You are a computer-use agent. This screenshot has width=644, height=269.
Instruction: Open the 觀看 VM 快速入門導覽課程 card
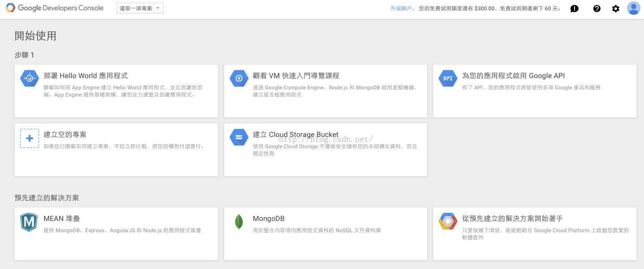tap(326, 90)
